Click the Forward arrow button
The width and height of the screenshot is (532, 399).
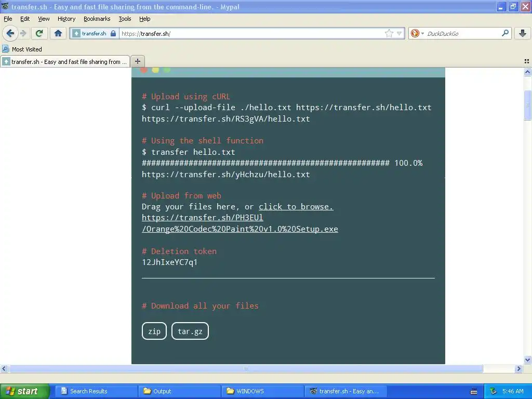click(x=23, y=33)
